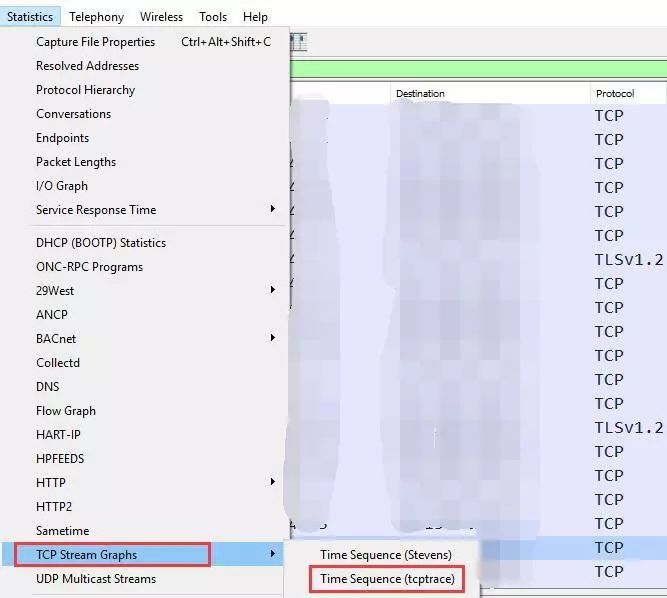Open the Wireless menu
The width and height of the screenshot is (667, 598).
(x=161, y=17)
